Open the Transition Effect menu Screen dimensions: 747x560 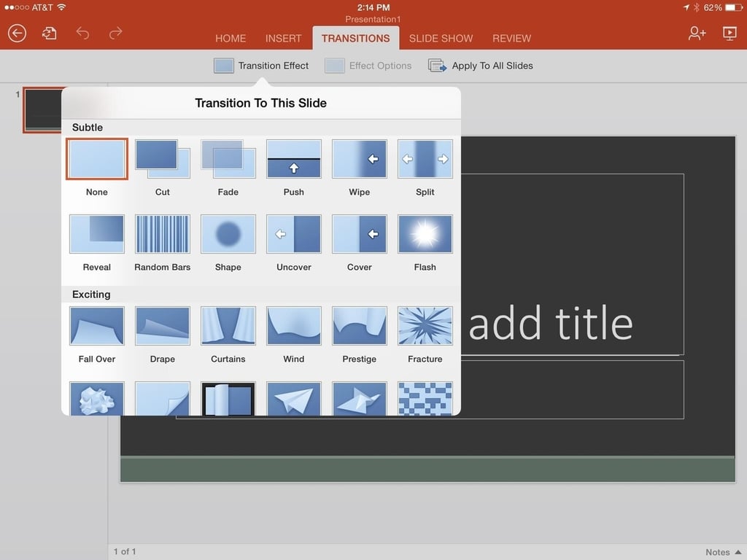(x=261, y=66)
